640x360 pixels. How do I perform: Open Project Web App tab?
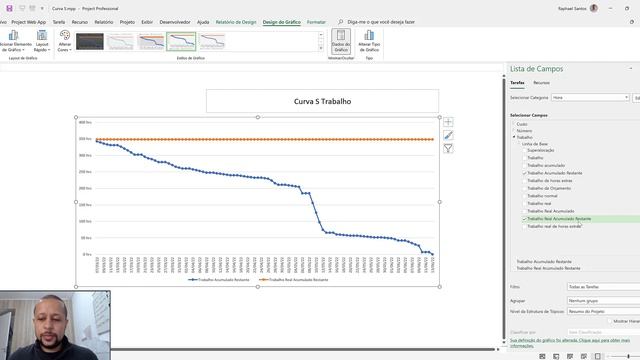click(x=29, y=22)
